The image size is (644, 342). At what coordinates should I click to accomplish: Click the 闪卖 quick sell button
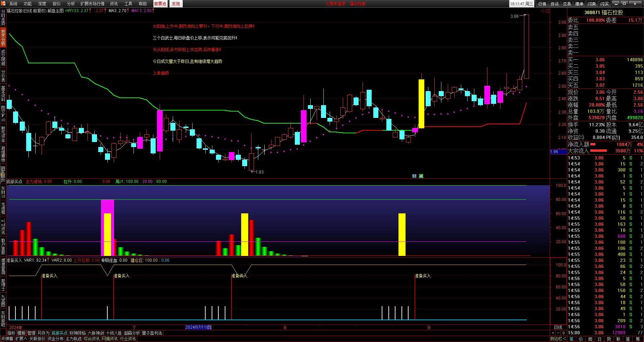coord(592,4)
